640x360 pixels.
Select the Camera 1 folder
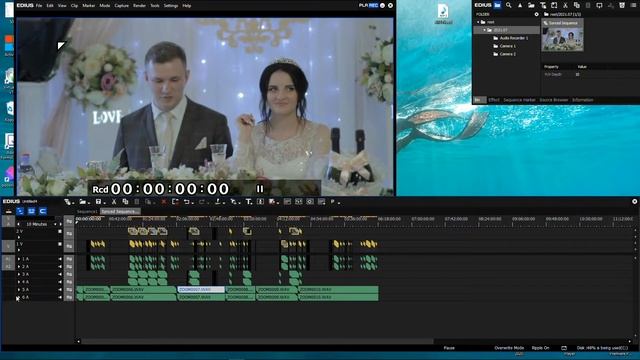[x=507, y=46]
